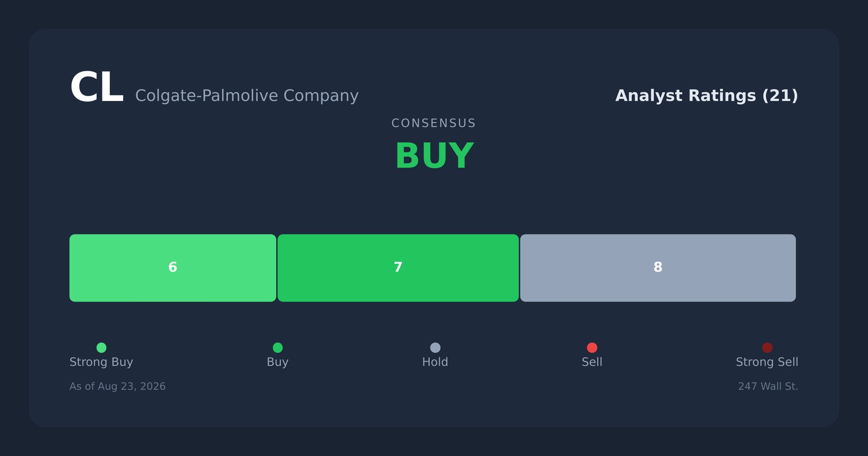
Task: Click the As of Aug 23, 2026 date
Action: click(118, 387)
